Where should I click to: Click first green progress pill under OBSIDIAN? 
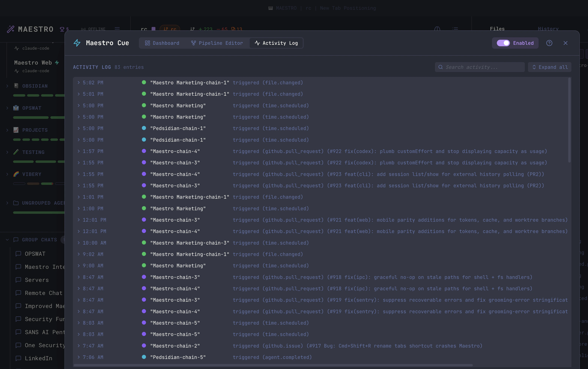tap(19, 96)
